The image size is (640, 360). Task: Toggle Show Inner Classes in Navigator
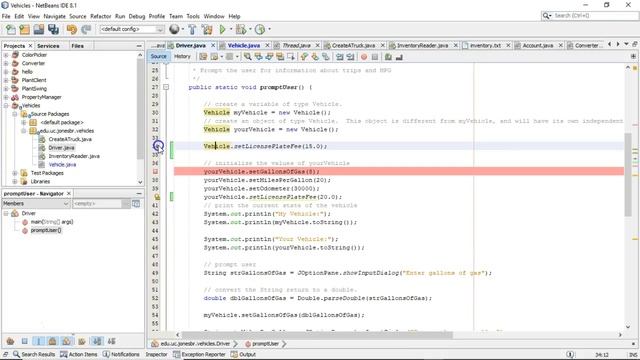[x=67, y=341]
